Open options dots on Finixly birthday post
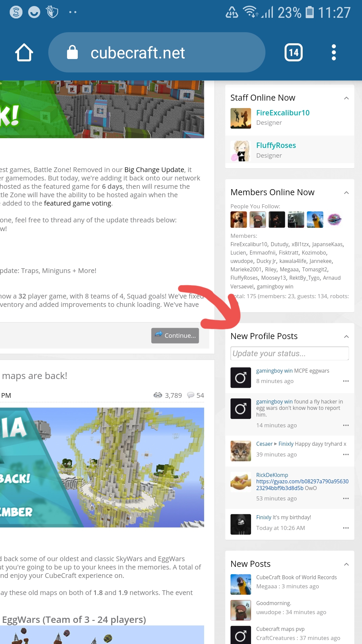The image size is (362, 644). (346, 528)
